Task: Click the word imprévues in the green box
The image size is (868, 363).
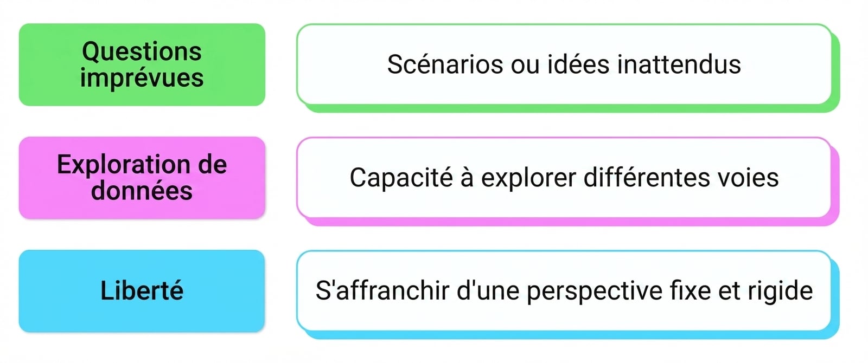Action: tap(142, 78)
